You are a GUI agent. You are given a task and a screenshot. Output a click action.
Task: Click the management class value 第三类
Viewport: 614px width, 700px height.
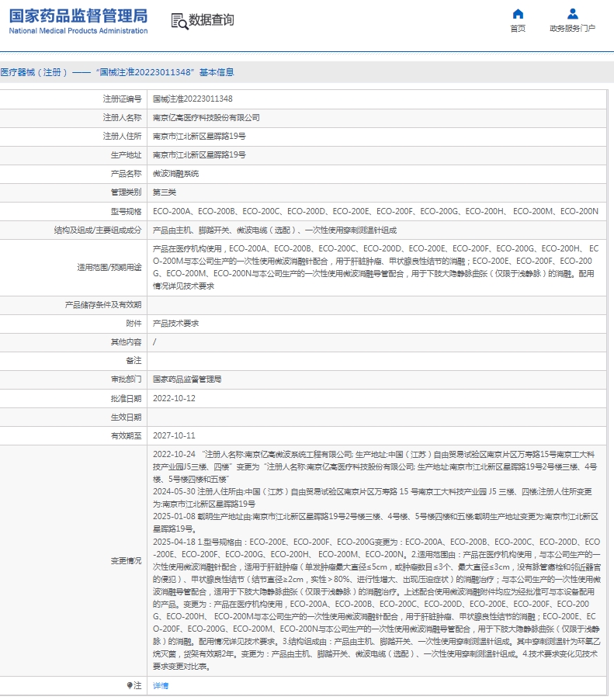[x=165, y=192]
